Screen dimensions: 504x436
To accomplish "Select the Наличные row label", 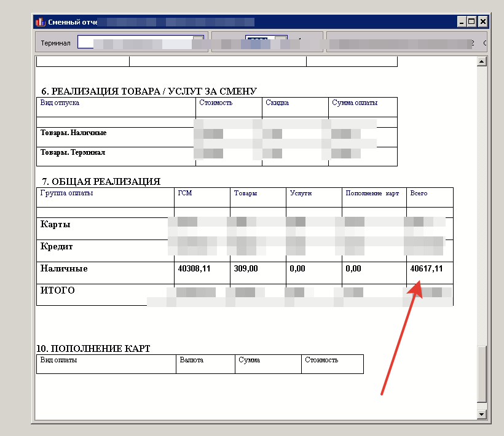I will pyautogui.click(x=64, y=269).
